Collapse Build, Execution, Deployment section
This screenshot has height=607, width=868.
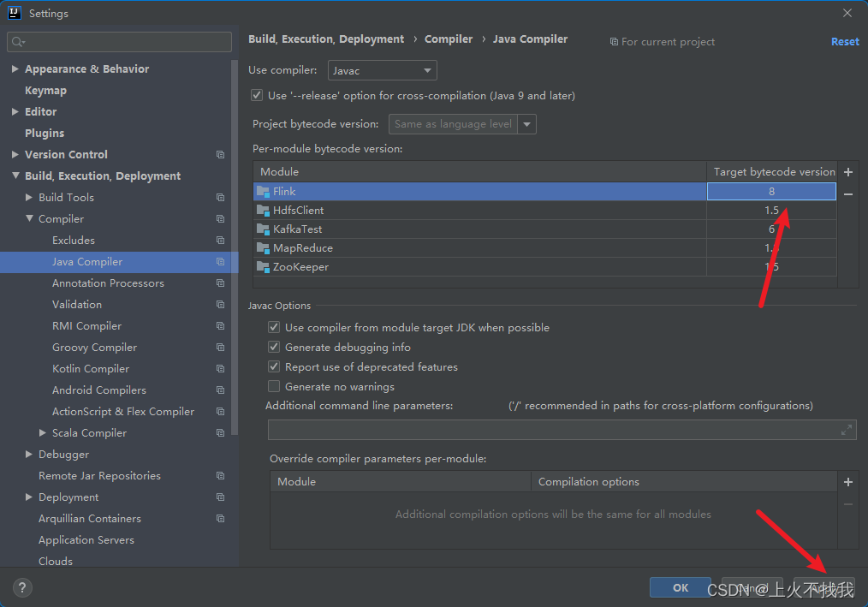pyautogui.click(x=15, y=176)
